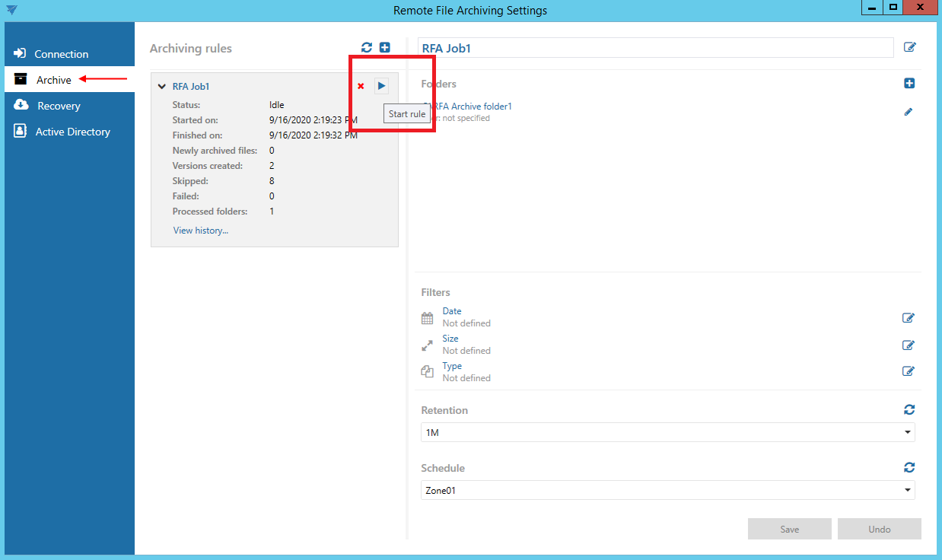This screenshot has width=942, height=560.
Task: Refresh the Schedule list
Action: [909, 467]
